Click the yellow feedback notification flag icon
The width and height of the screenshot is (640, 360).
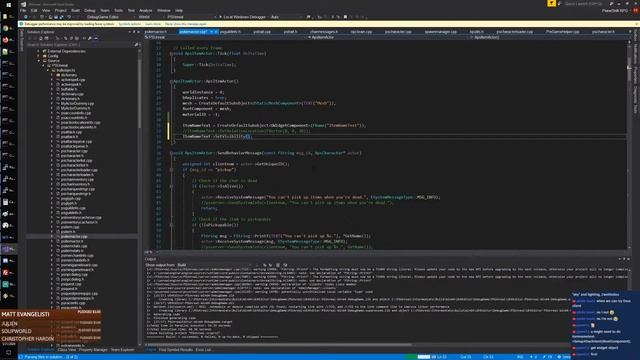[x=551, y=3]
